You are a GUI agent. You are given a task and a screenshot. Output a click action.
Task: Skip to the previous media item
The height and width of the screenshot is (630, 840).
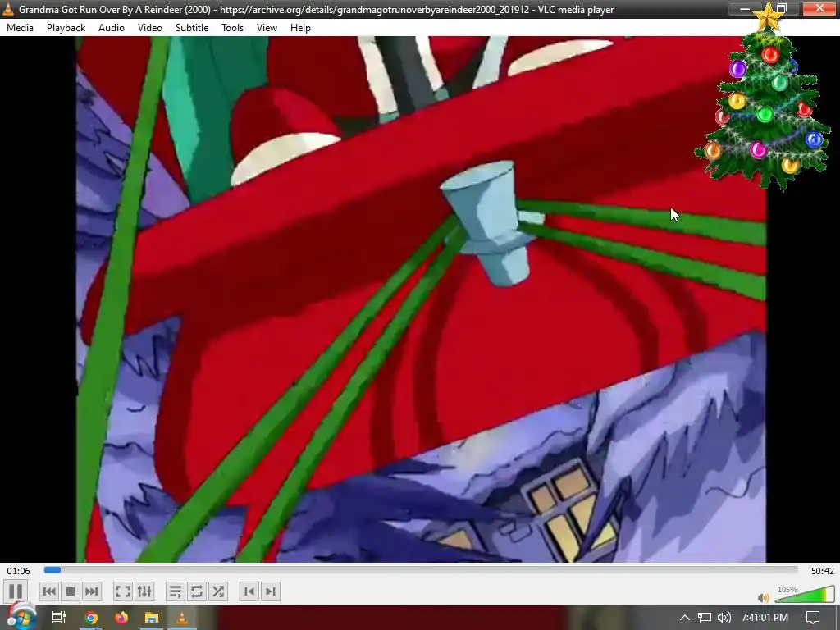[48, 591]
